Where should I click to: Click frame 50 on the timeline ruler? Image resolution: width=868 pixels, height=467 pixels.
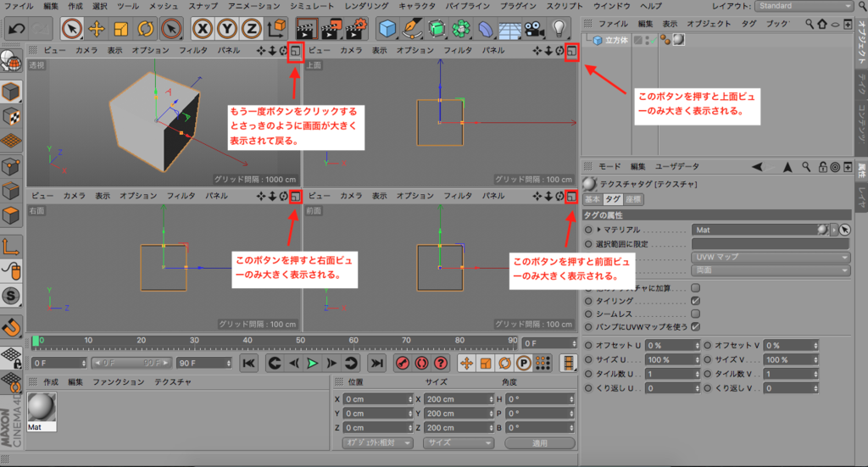tap(300, 341)
